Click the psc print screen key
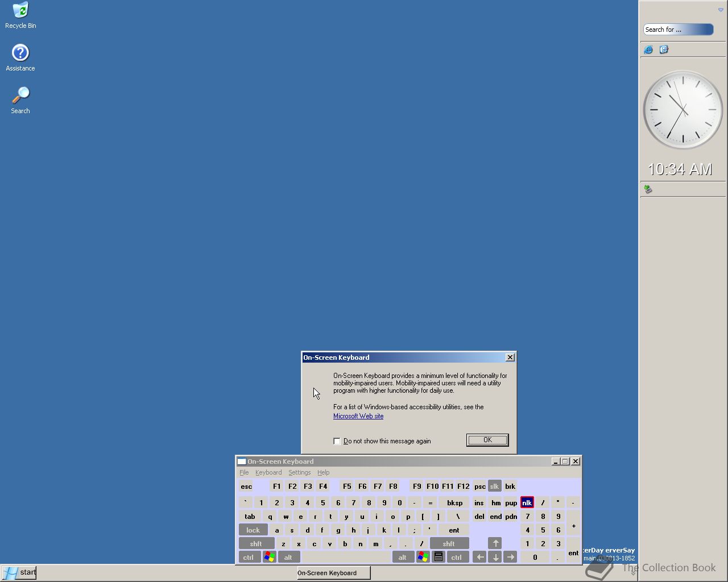This screenshot has height=582, width=728. tap(479, 486)
